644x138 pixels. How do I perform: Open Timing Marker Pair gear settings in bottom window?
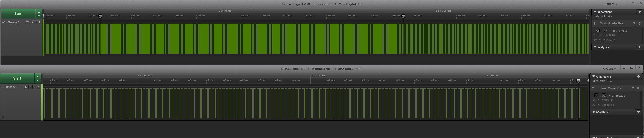click(638, 88)
